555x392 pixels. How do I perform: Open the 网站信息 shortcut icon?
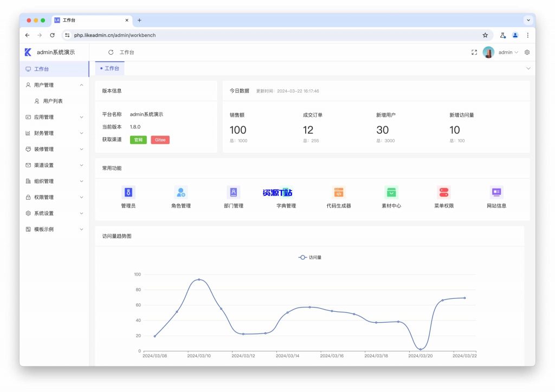[x=496, y=192]
